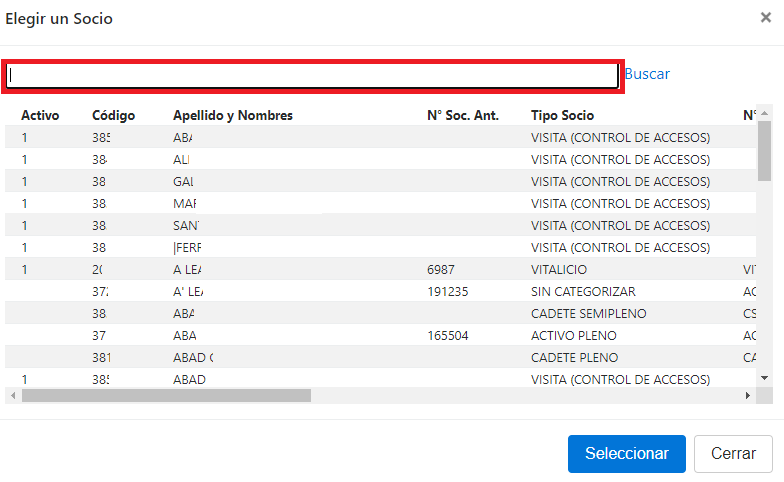
Task: Click the Apellido y Nombres column header
Action: pyautogui.click(x=232, y=116)
